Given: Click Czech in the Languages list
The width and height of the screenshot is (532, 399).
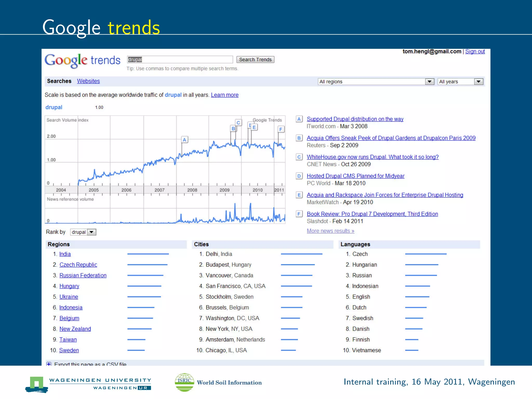Looking at the screenshot, I should (x=360, y=254).
